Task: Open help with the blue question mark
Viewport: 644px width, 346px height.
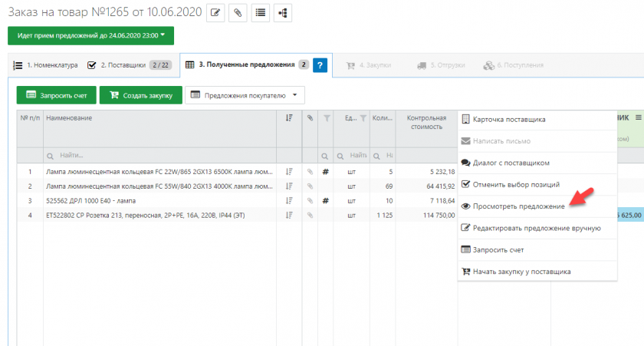Action: click(x=320, y=65)
